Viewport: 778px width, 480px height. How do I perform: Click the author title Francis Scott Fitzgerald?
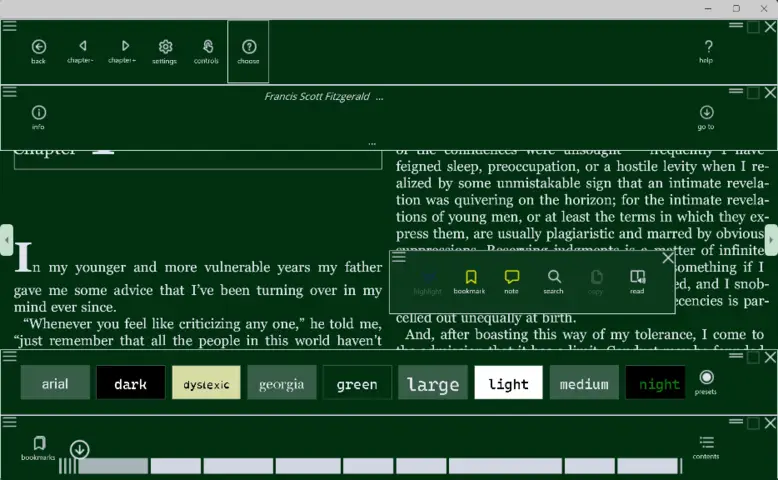[x=317, y=97]
